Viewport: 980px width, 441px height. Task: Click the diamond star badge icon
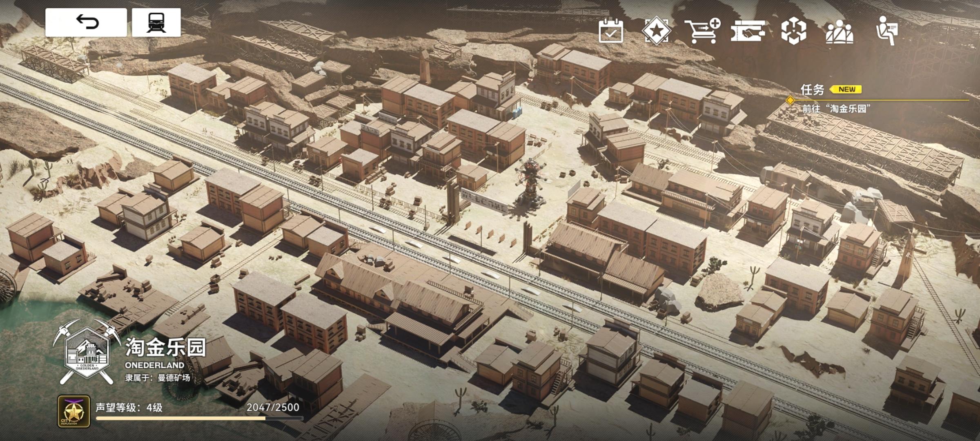[x=656, y=30]
